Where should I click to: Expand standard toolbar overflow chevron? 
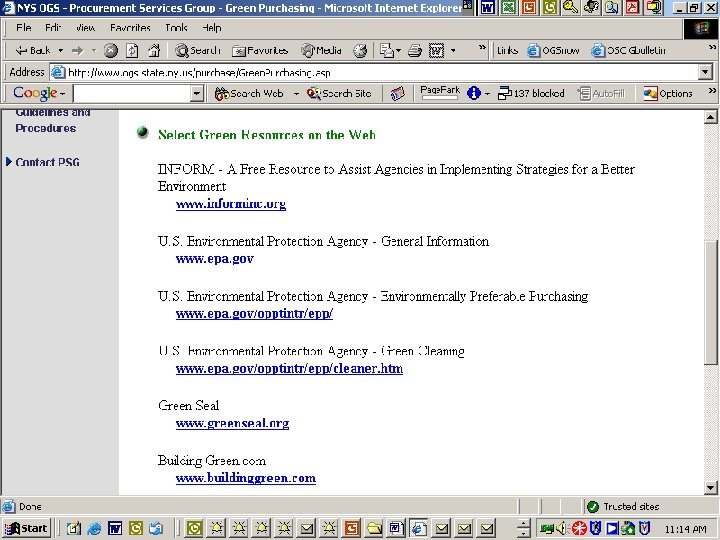(482, 47)
